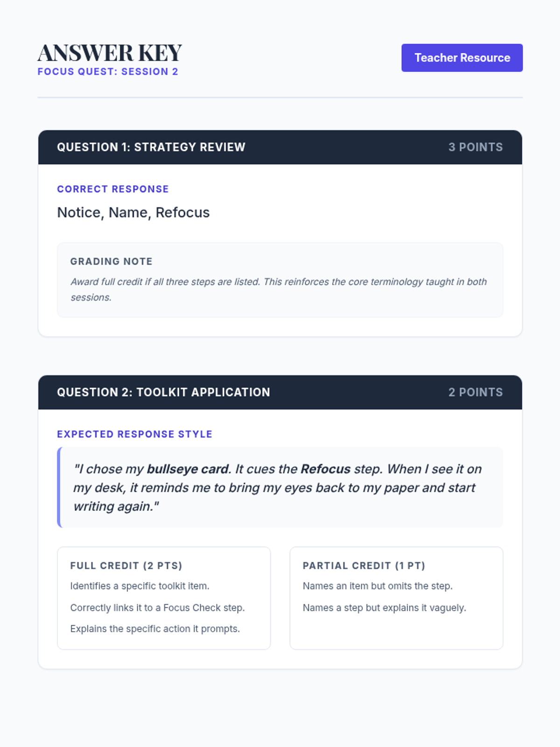This screenshot has height=747, width=560.
Task: Click 'Identifies a specific toolkit item' criterion
Action: (x=140, y=586)
